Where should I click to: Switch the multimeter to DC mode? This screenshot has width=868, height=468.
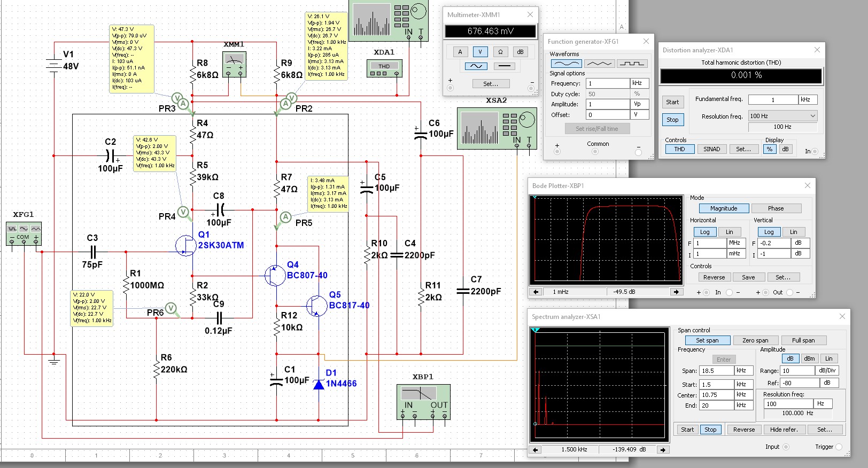[504, 66]
